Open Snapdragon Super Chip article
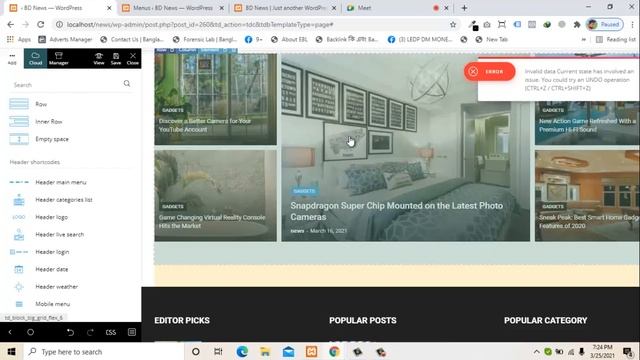This screenshot has width=640, height=360. 396,211
